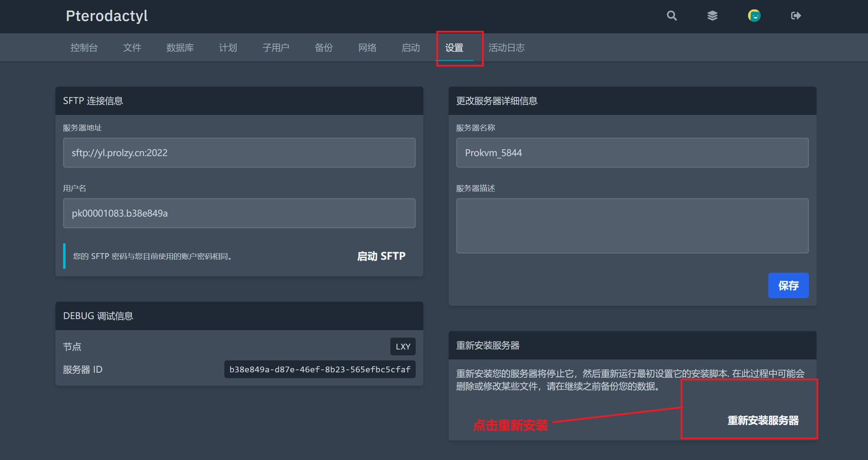Click the account avatar icon

[754, 16]
